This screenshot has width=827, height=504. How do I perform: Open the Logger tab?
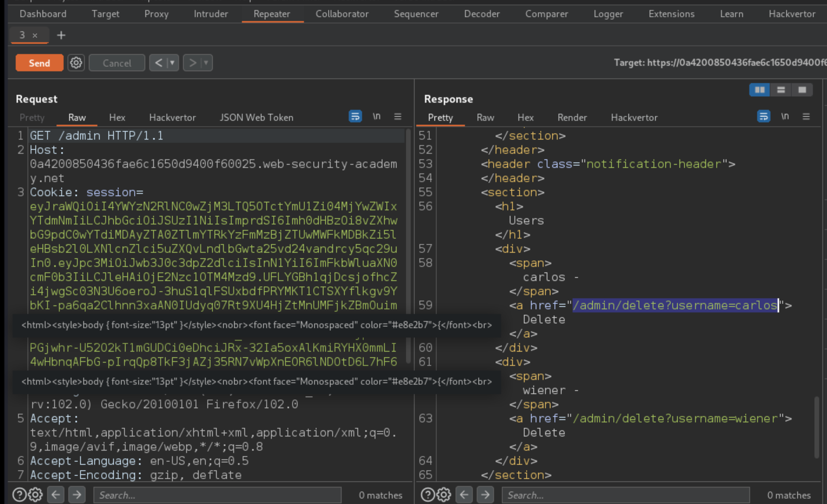point(608,14)
